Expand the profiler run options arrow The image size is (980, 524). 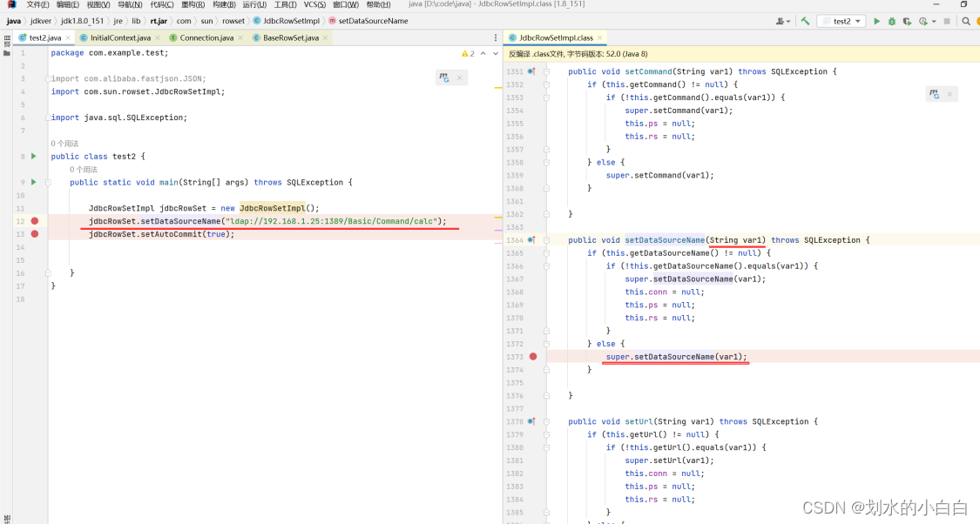[x=934, y=22]
